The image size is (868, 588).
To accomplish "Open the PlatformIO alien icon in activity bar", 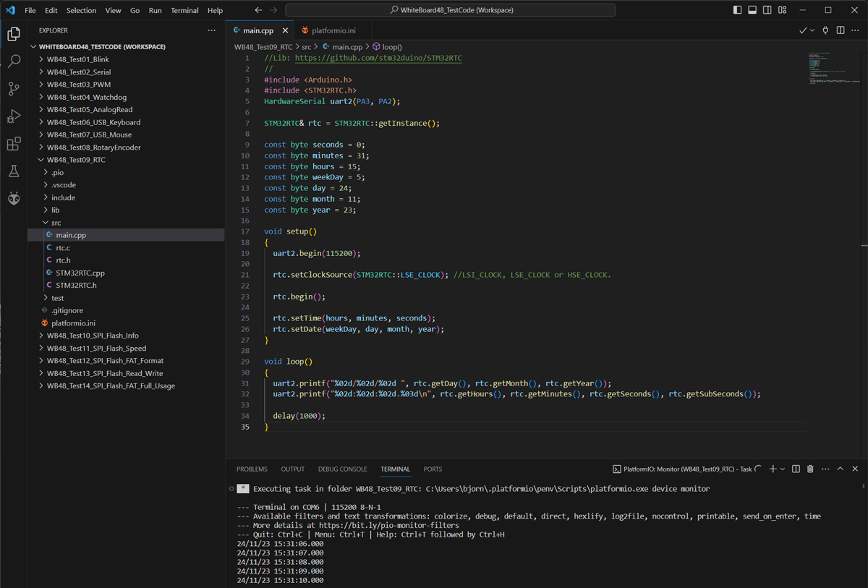I will [14, 198].
